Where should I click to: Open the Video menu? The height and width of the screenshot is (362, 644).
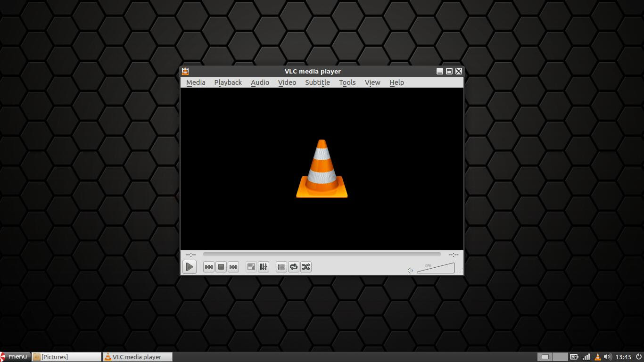pyautogui.click(x=287, y=82)
